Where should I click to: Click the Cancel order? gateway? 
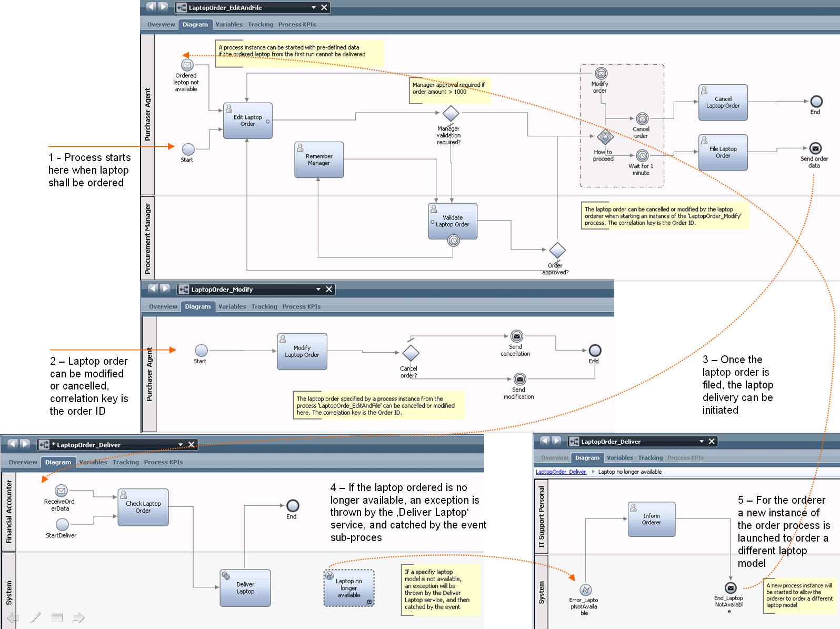coord(411,353)
